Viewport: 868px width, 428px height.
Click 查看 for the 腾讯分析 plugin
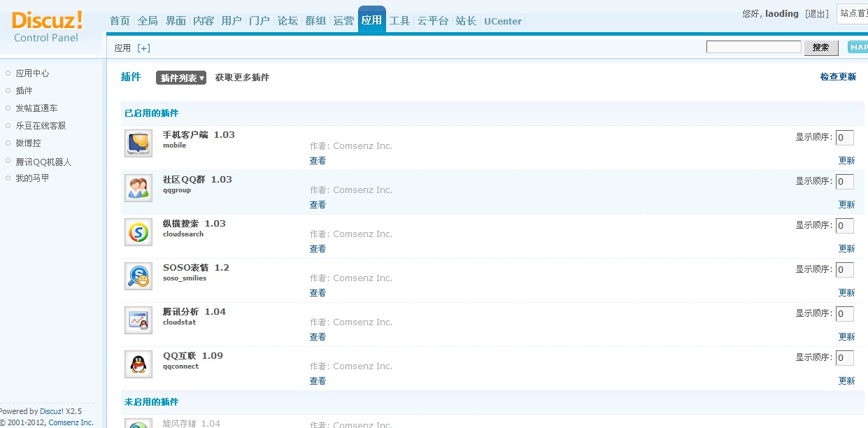point(318,337)
